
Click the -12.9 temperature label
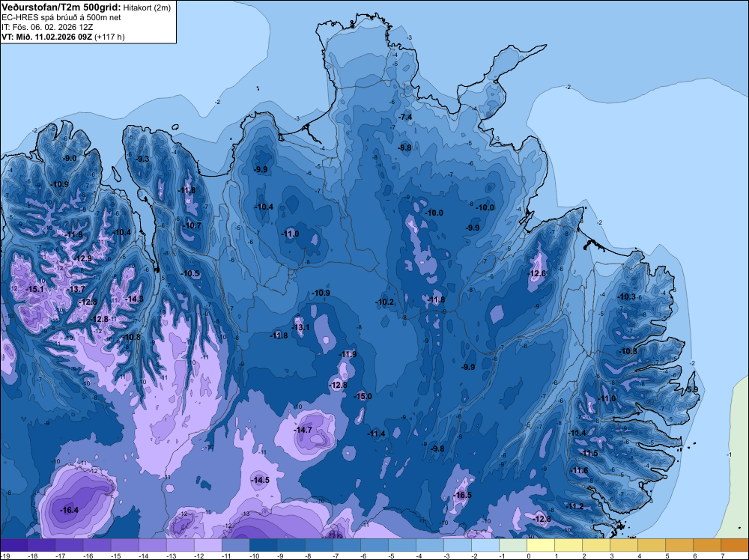click(82, 258)
